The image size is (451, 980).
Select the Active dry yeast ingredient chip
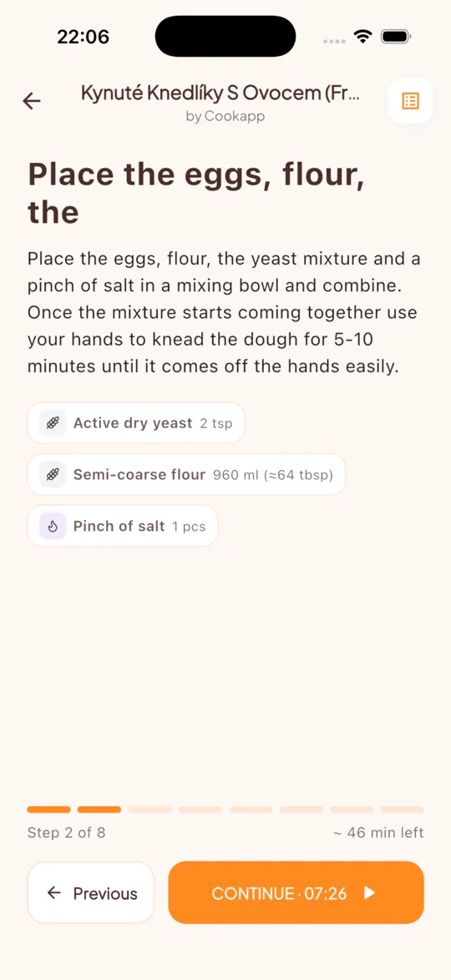click(x=136, y=423)
